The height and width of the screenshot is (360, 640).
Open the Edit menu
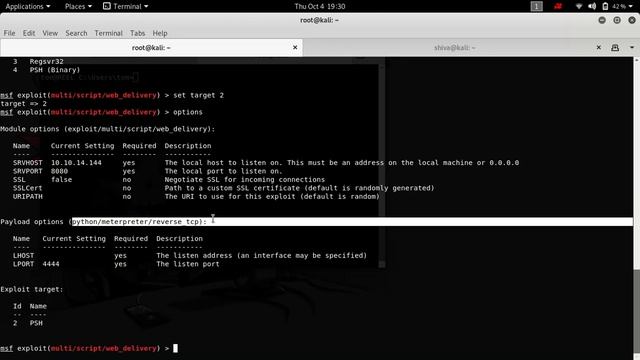(29, 33)
